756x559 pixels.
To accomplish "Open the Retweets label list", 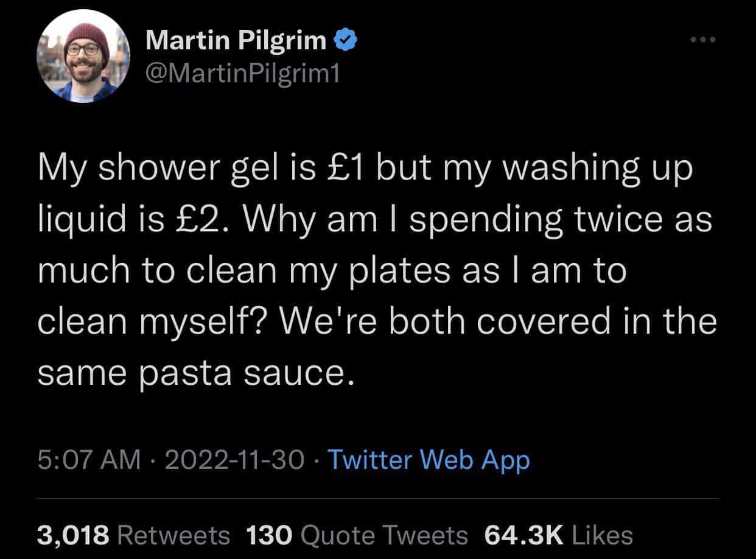I will pos(173,535).
